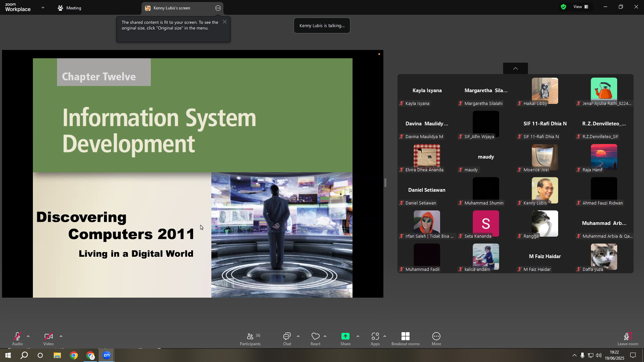Open the taskbar clock and date
The image size is (644, 362).
pyautogui.click(x=614, y=355)
